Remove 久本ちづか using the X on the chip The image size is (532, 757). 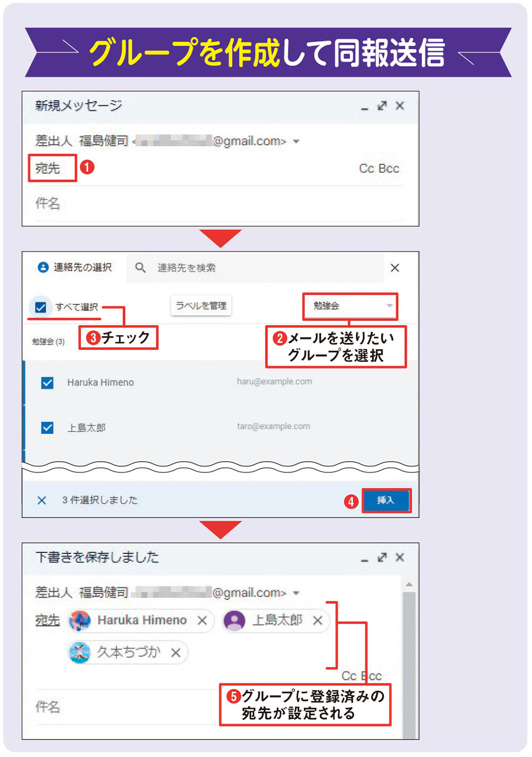176,653
